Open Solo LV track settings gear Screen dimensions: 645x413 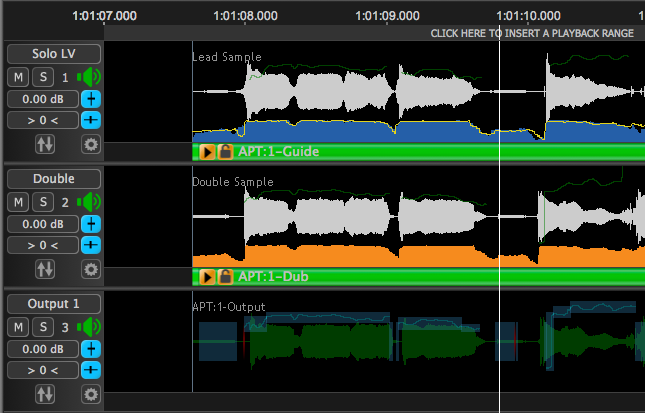pyautogui.click(x=91, y=145)
